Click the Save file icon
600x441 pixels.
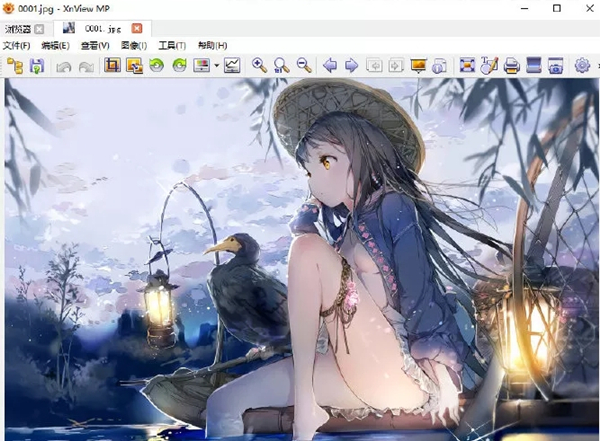click(x=37, y=66)
